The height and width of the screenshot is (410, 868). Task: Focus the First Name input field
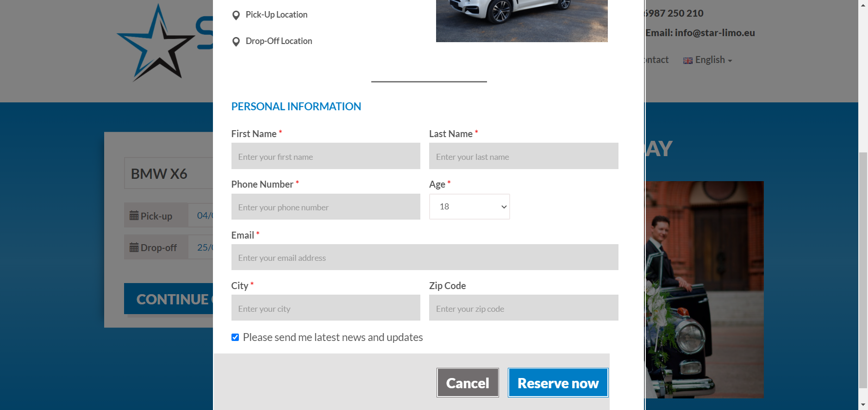pos(325,157)
